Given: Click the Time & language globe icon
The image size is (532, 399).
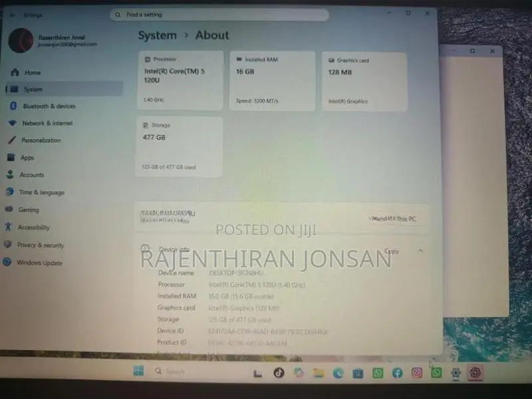Looking at the screenshot, I should 9,192.
